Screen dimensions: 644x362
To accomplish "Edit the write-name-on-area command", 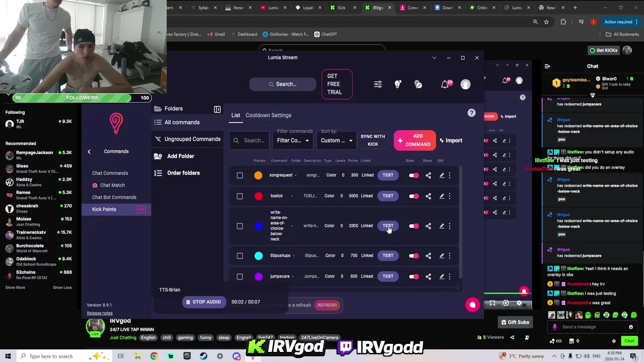I will point(442,226).
